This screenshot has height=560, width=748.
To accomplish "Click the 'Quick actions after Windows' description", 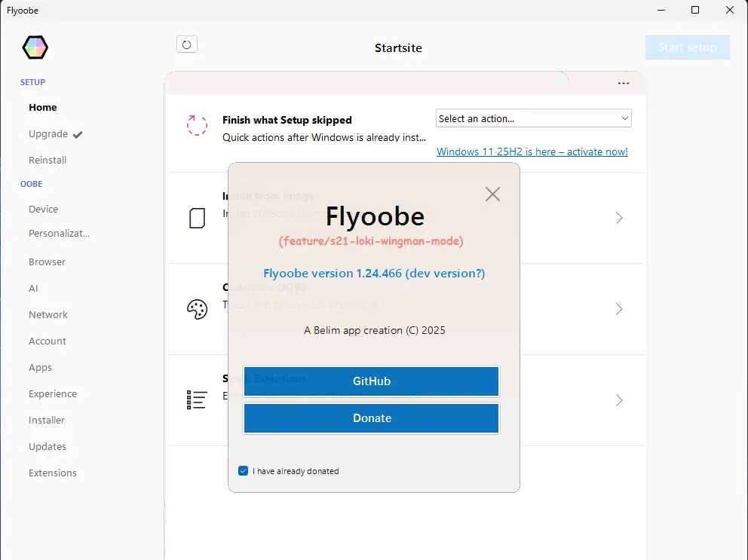I will point(324,137).
